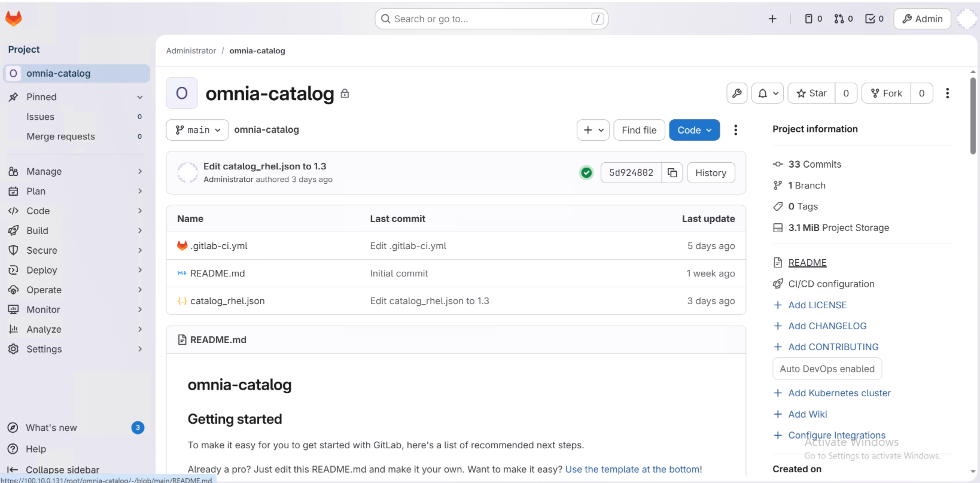Click the What's new compass icon
This screenshot has width=980, height=483.
click(x=13, y=427)
